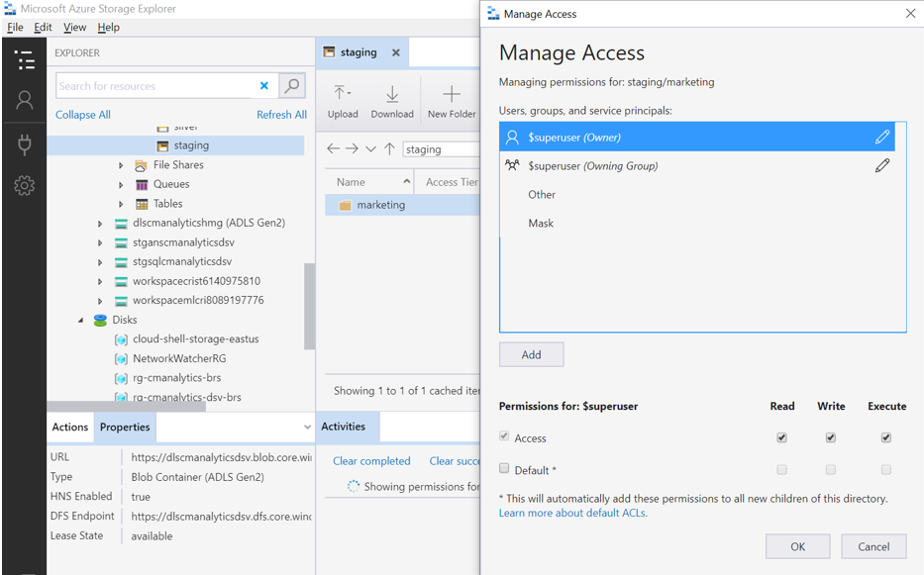Image resolution: width=924 pixels, height=575 pixels.
Task: Expand workspacemlcri8089197776 account
Action: (100, 301)
